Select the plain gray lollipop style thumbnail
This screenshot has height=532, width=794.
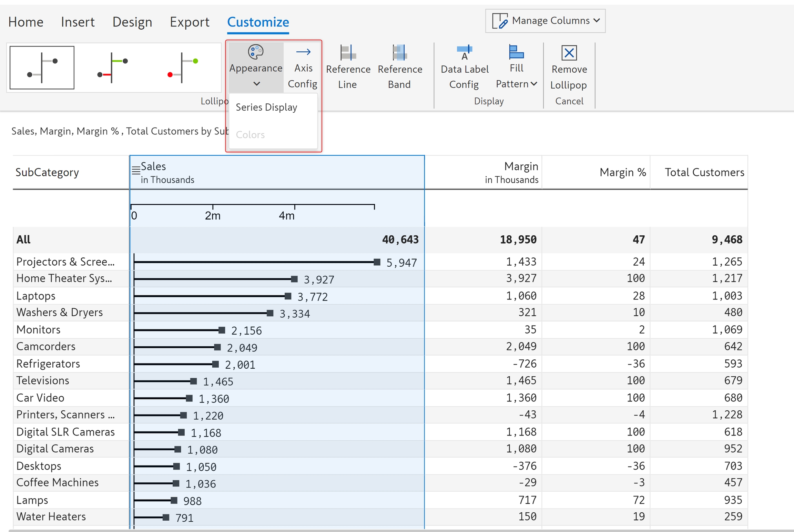click(x=42, y=68)
